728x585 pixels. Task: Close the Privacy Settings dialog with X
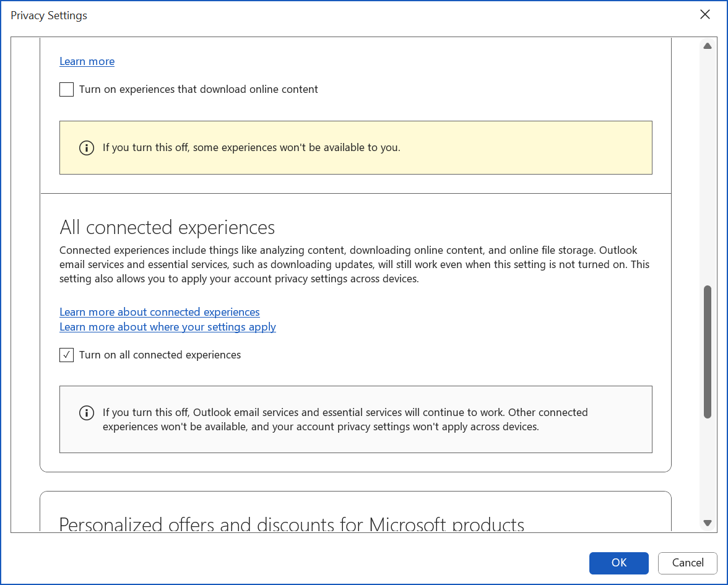[x=704, y=15]
